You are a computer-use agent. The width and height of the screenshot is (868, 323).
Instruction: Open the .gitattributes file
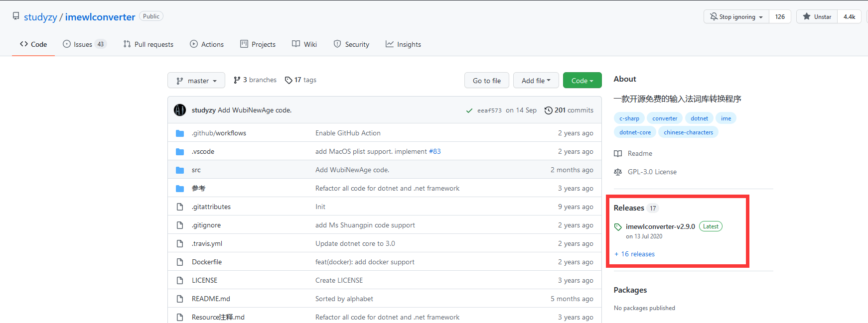(x=211, y=207)
